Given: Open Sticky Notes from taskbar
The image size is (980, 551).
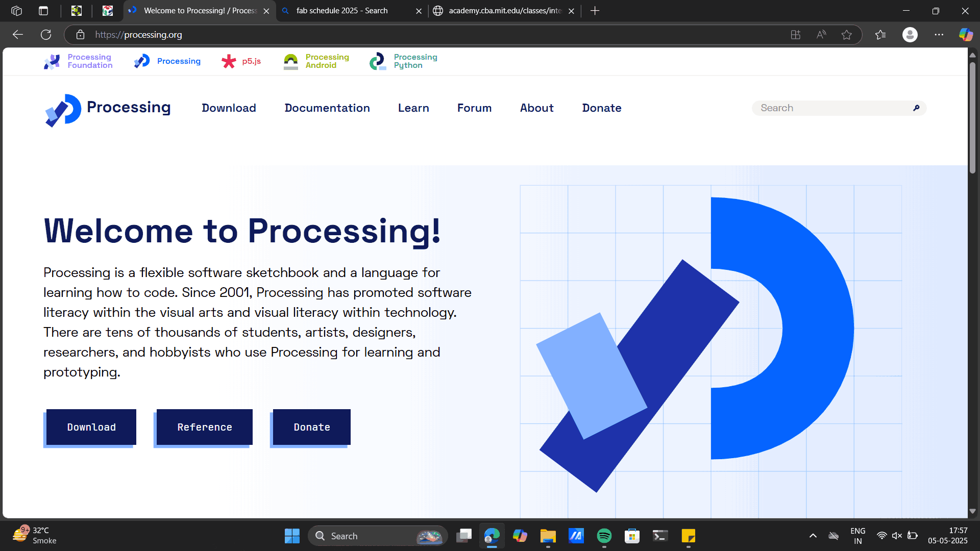Looking at the screenshot, I should (688, 536).
